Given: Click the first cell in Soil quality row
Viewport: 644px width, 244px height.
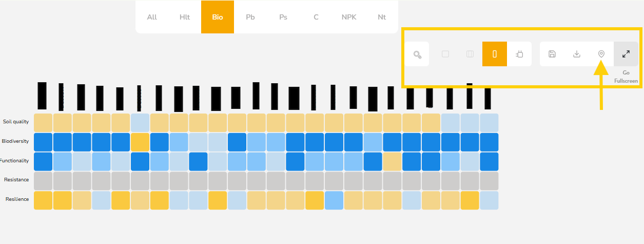Looking at the screenshot, I should (43, 122).
